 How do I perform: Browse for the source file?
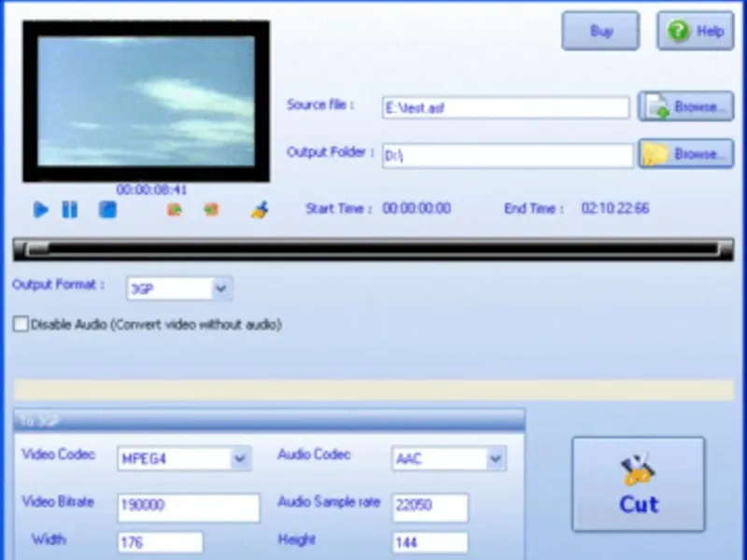click(686, 106)
